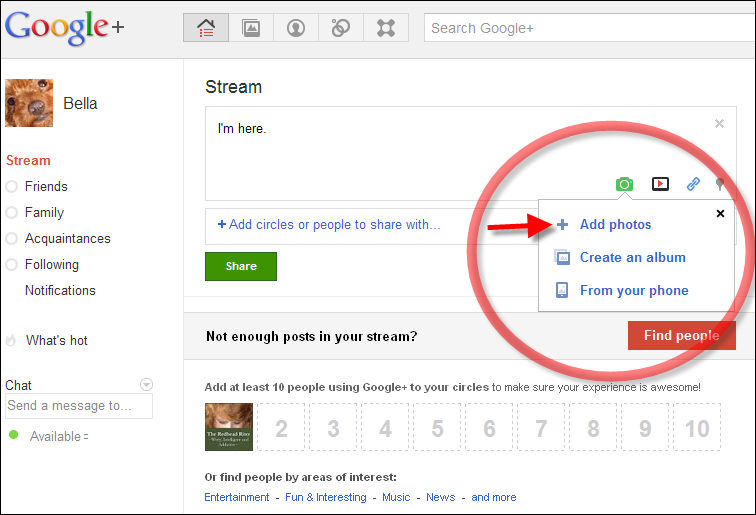Click the empty placeholder slot 3
This screenshot has width=756, height=515.
pos(333,427)
